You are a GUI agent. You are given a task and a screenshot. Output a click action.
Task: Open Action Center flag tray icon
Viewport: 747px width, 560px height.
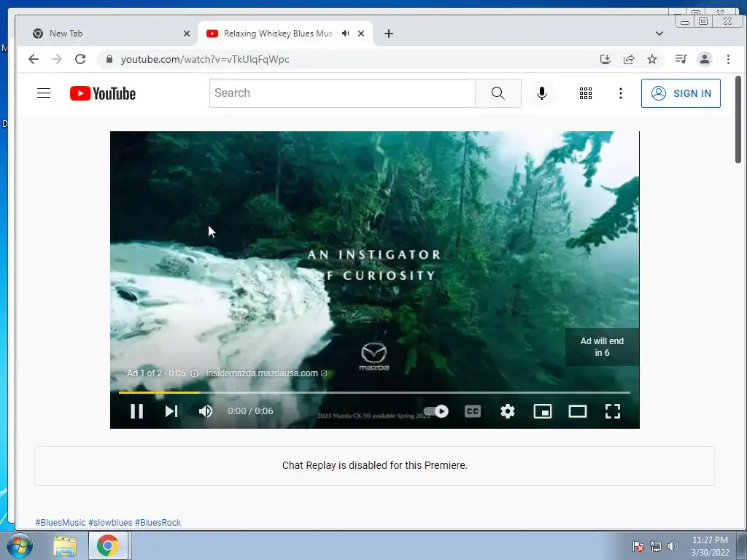638,546
